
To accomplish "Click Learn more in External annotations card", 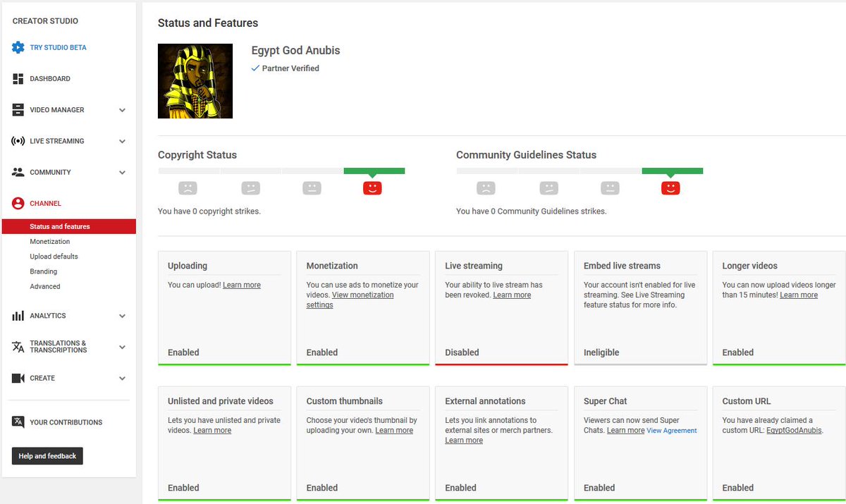I will (x=464, y=440).
